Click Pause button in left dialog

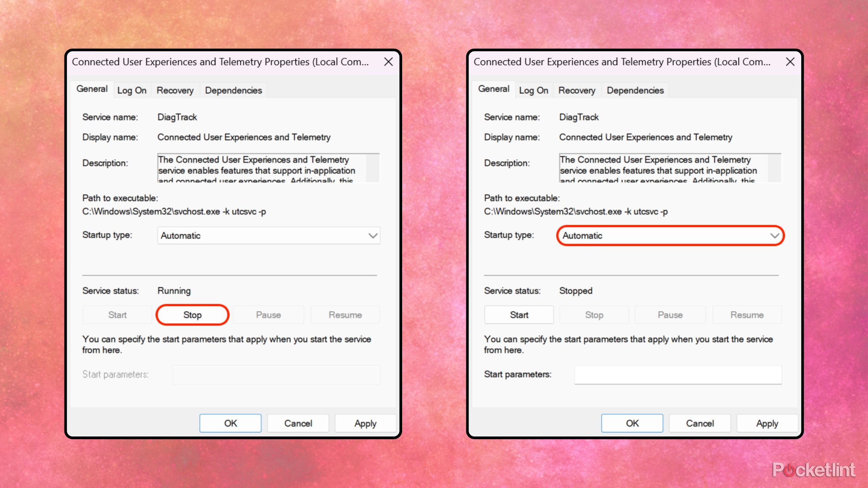[x=268, y=315]
